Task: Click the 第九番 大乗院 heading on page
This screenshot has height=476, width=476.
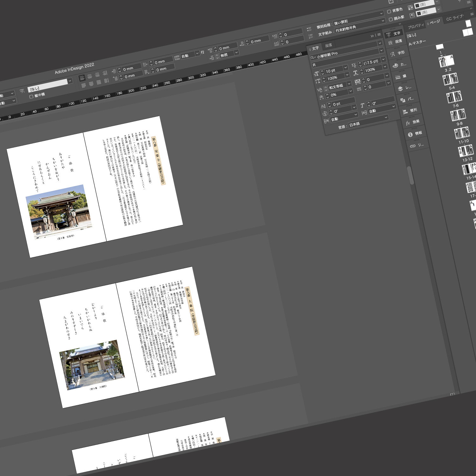Action: point(193,311)
